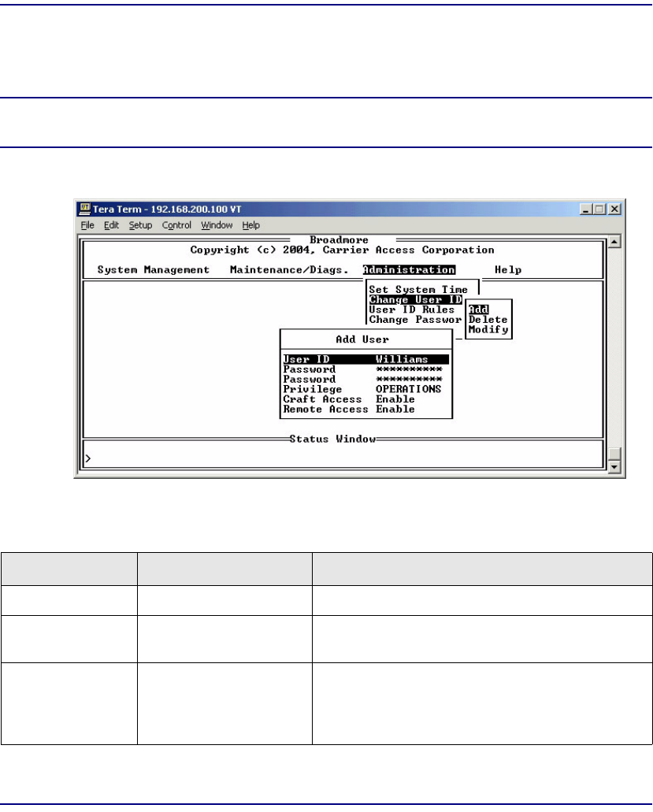The image size is (653, 812).
Task: Click the Status Window prompt line
Action: pos(343,458)
